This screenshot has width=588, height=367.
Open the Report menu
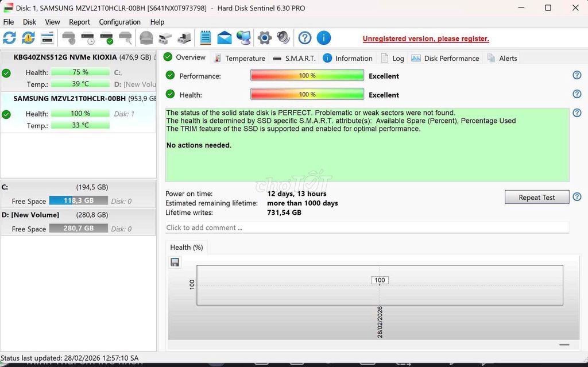pos(79,22)
